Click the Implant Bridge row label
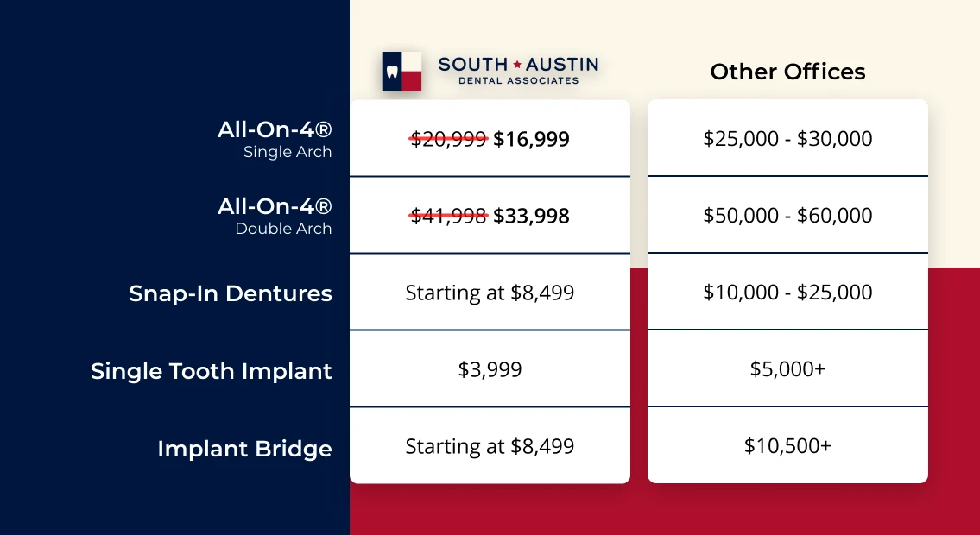Image resolution: width=980 pixels, height=535 pixels. [x=244, y=449]
